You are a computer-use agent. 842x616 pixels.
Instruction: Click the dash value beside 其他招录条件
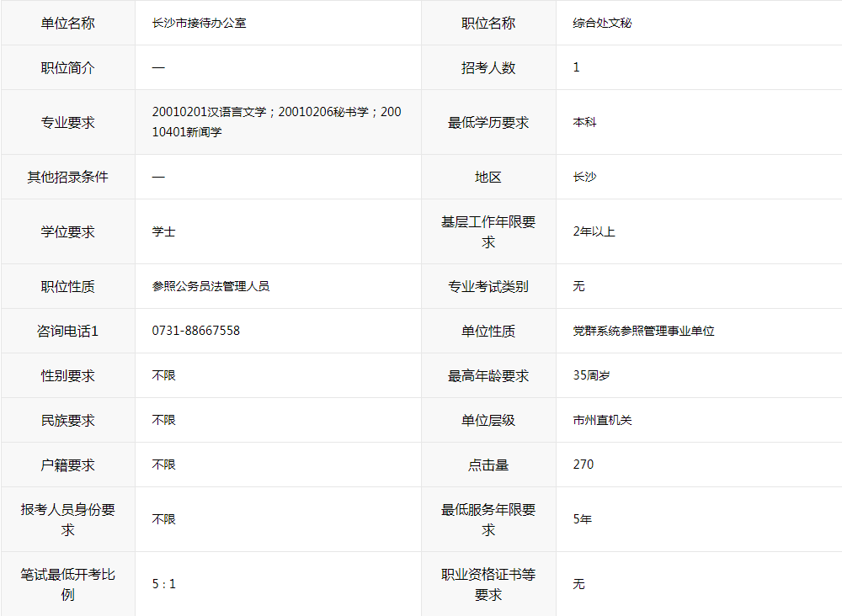click(158, 177)
